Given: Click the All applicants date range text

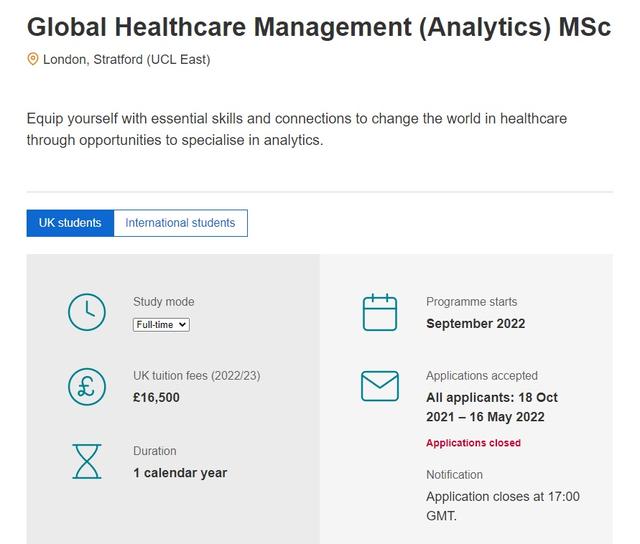Looking at the screenshot, I should 492,407.
